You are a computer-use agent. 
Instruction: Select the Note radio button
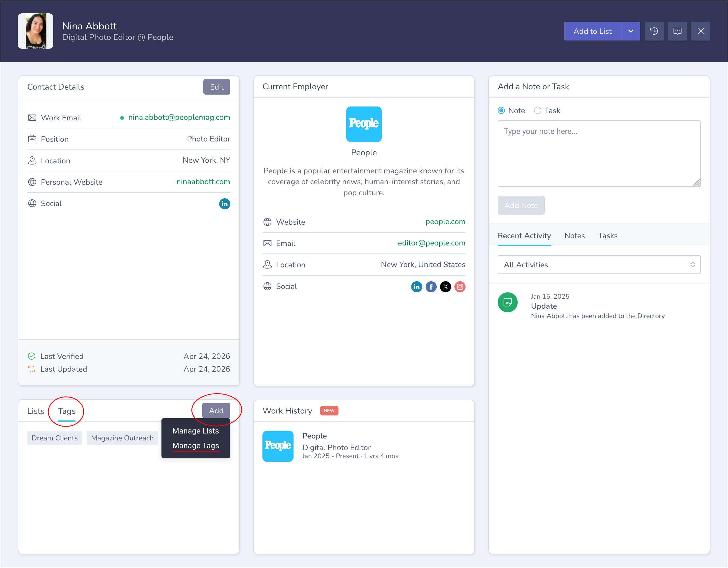click(501, 111)
